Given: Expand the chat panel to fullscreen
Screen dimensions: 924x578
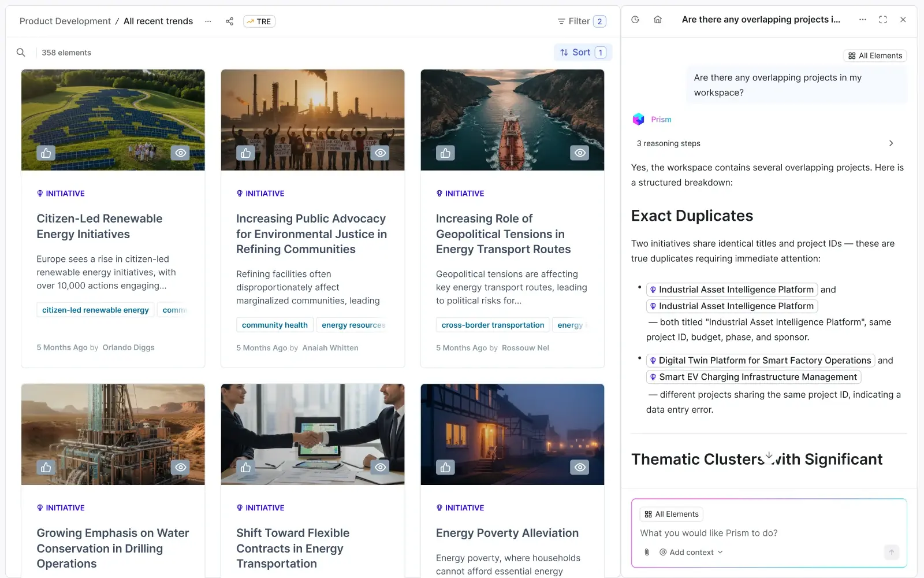Looking at the screenshot, I should (x=883, y=20).
